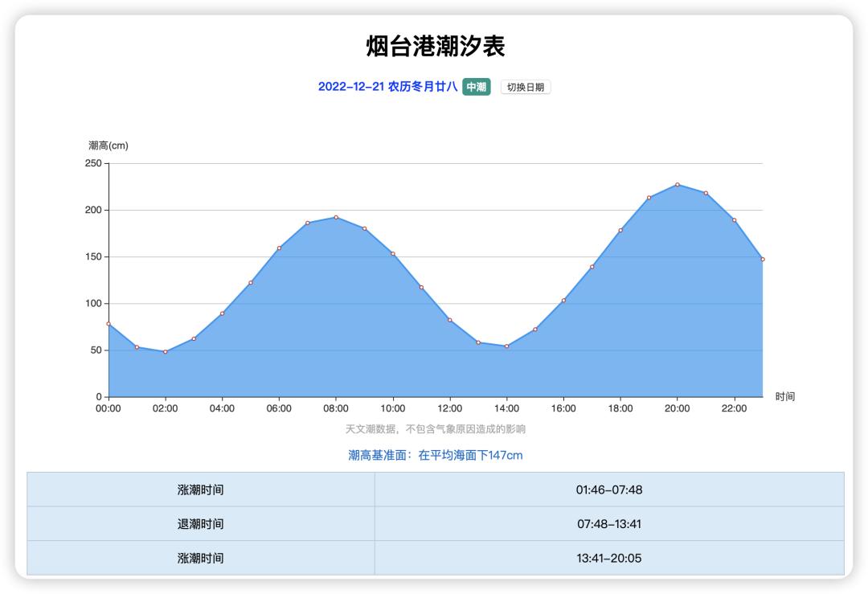Select the data point at 14:00 trough
The image size is (868, 594).
(x=508, y=346)
